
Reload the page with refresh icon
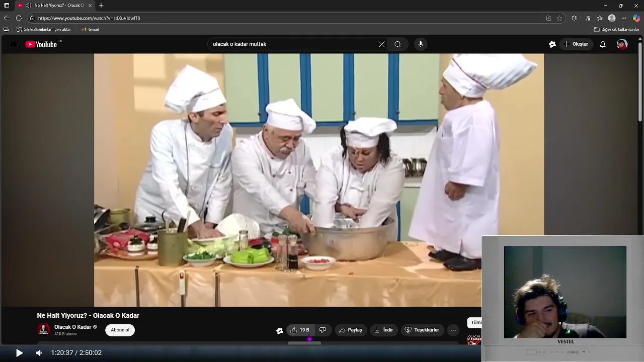tap(19, 18)
